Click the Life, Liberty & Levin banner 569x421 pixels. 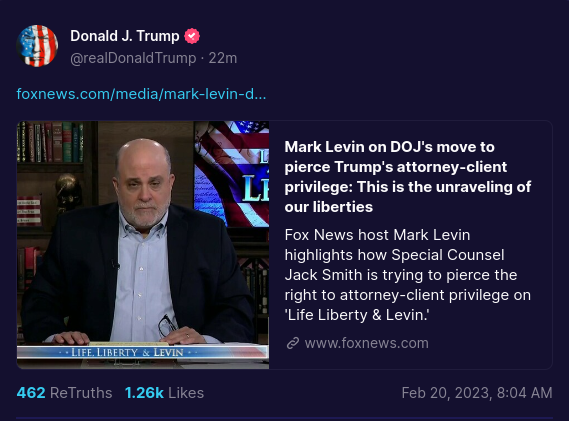tap(142, 352)
